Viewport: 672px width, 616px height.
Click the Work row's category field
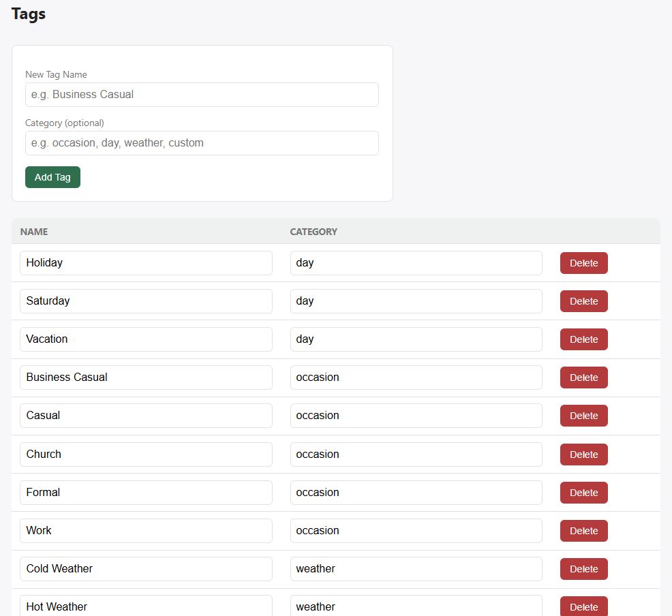(416, 531)
